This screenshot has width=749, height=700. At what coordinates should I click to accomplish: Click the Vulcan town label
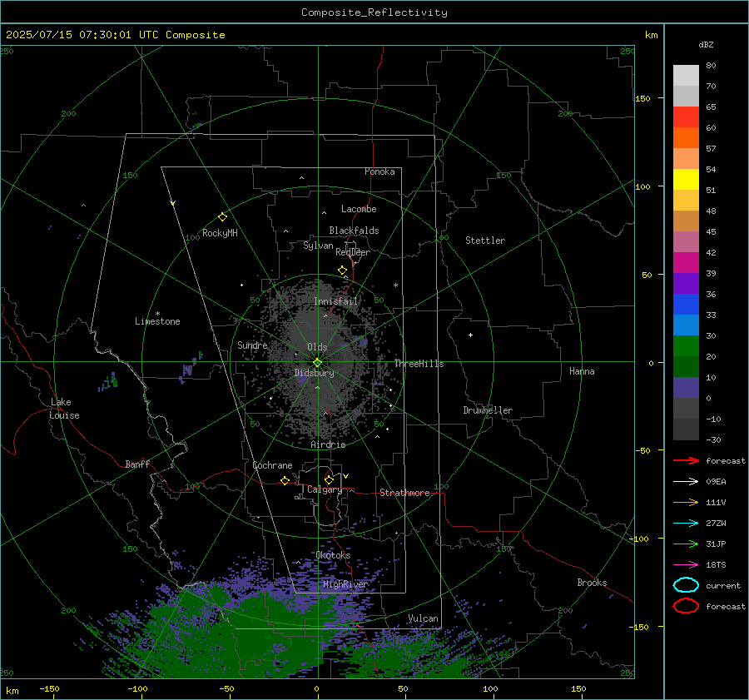[x=423, y=618]
